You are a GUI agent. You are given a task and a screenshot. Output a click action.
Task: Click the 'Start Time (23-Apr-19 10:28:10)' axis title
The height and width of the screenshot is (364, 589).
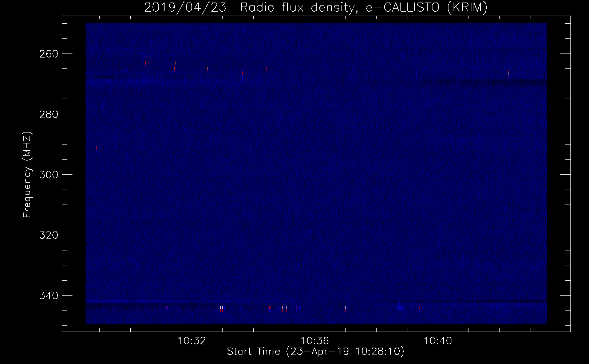(x=316, y=352)
